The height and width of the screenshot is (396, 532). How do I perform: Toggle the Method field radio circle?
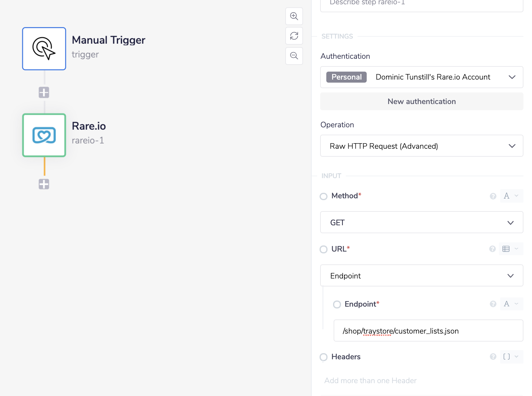324,196
